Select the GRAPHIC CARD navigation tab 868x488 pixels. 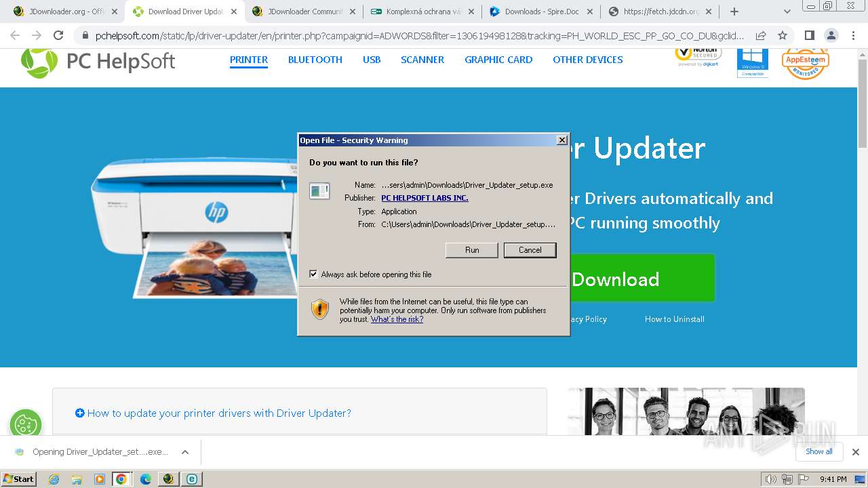point(498,60)
